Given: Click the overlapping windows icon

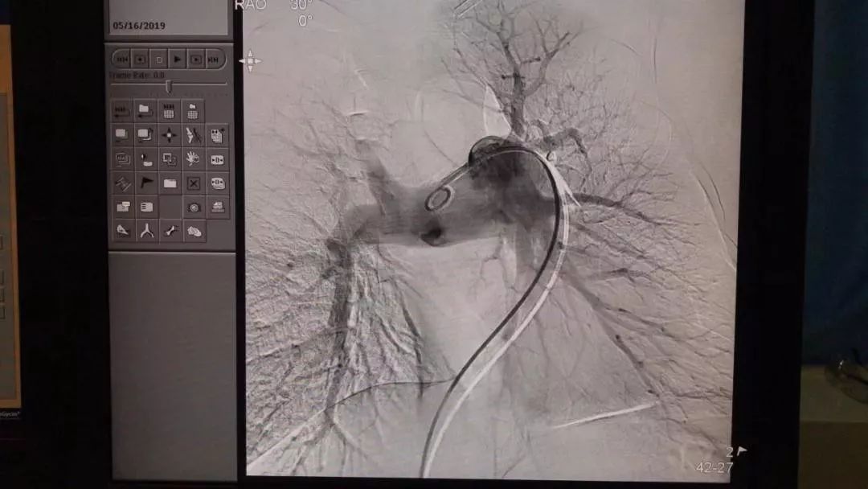Looking at the screenshot, I should tap(121, 208).
